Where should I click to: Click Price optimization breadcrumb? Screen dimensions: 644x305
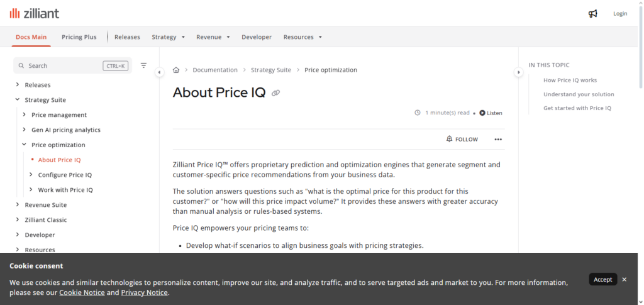click(331, 70)
